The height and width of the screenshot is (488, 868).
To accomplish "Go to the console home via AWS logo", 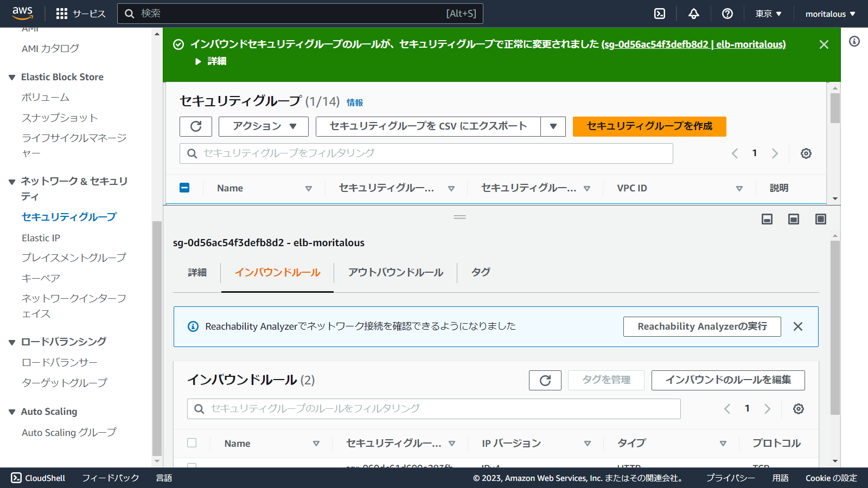I will click(22, 13).
